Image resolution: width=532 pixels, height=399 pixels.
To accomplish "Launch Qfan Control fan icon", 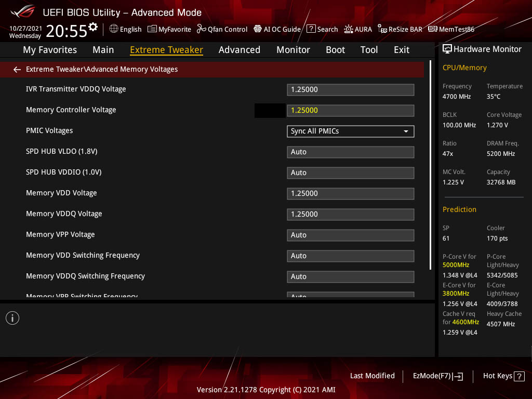I will click(x=202, y=29).
